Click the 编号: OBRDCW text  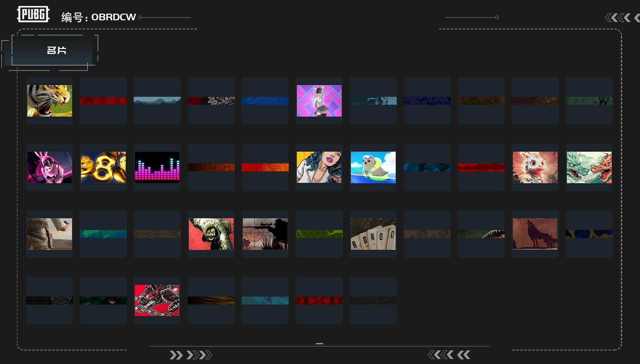tap(98, 17)
